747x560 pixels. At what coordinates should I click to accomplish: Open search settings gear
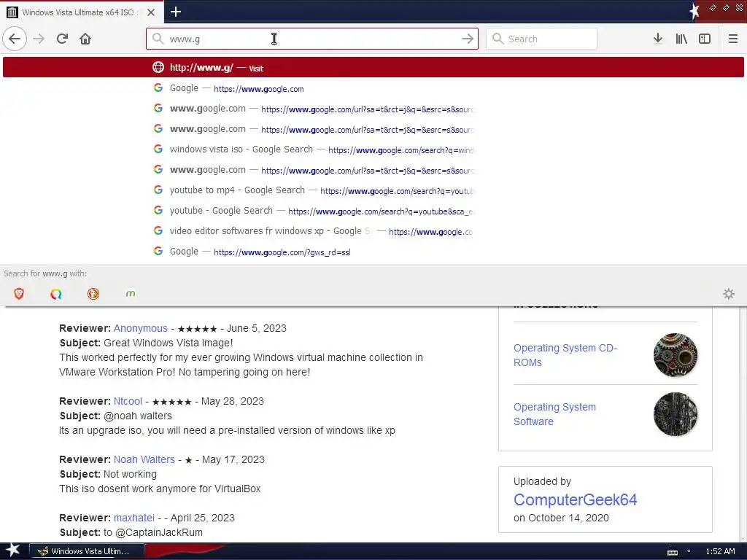click(x=729, y=294)
